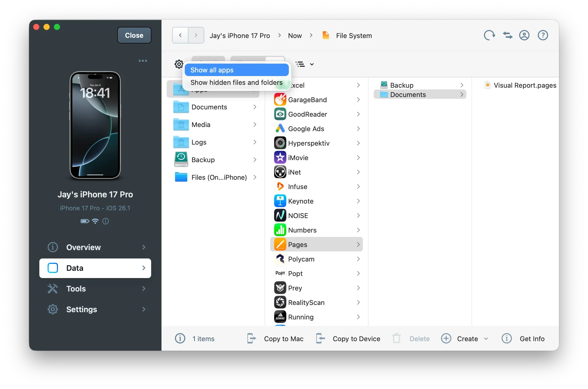Screen dimensions: 588x389
Task: Select the GarageBand app
Action: click(x=307, y=99)
